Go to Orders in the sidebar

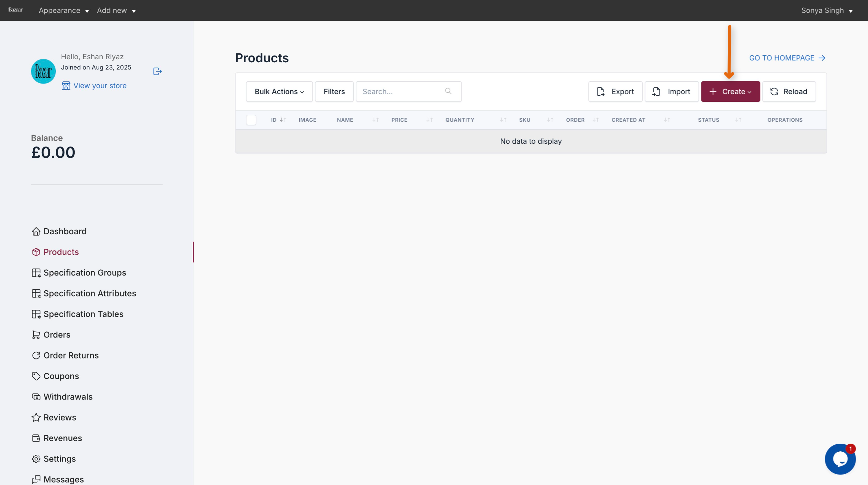51,335
